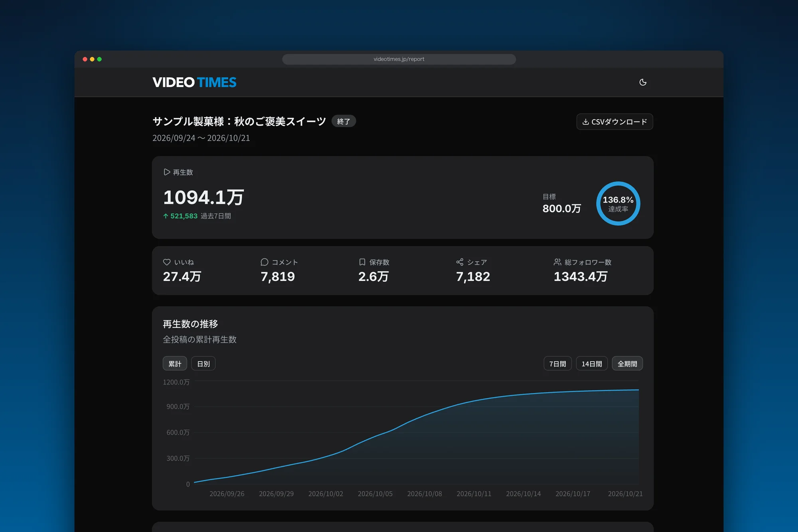Click the 2026/10/05 axis label on chart
Image resolution: width=798 pixels, height=532 pixels.
tap(375, 494)
